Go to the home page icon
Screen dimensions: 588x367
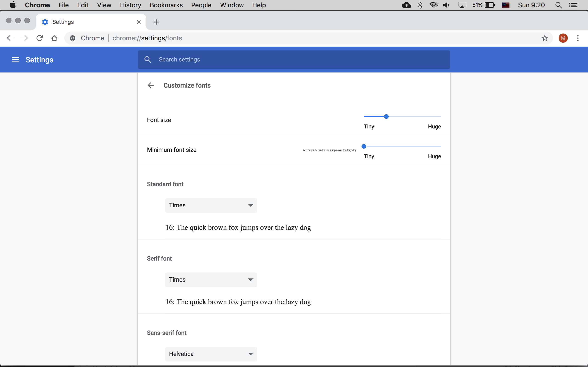(54, 38)
